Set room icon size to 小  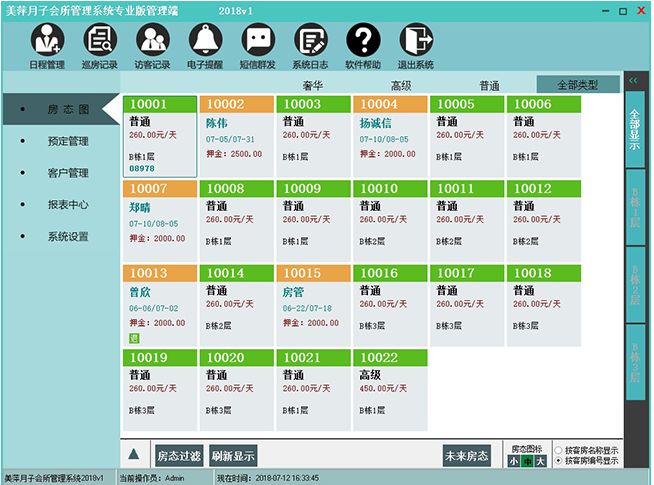click(514, 461)
